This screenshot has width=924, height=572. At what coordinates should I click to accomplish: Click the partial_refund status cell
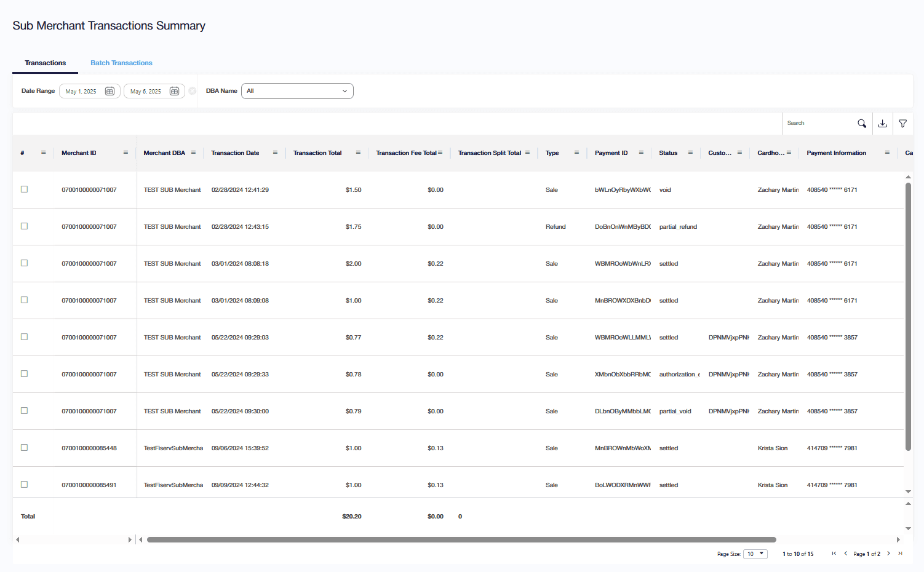pyautogui.click(x=678, y=226)
